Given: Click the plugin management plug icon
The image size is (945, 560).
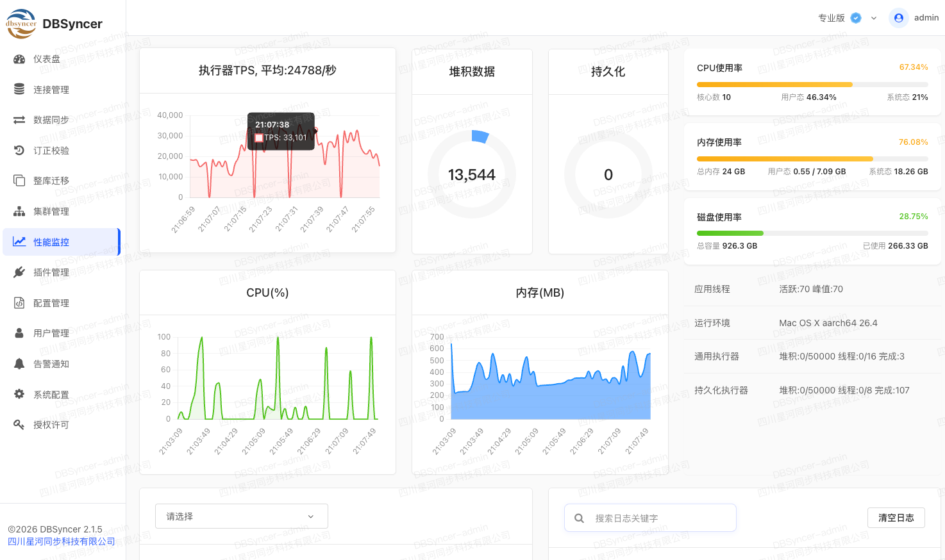Looking at the screenshot, I should [19, 272].
